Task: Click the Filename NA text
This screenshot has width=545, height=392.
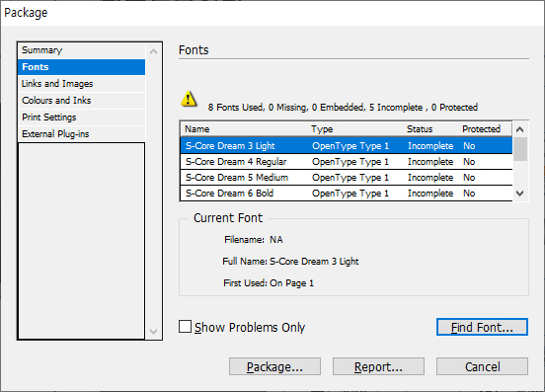Action: point(254,240)
